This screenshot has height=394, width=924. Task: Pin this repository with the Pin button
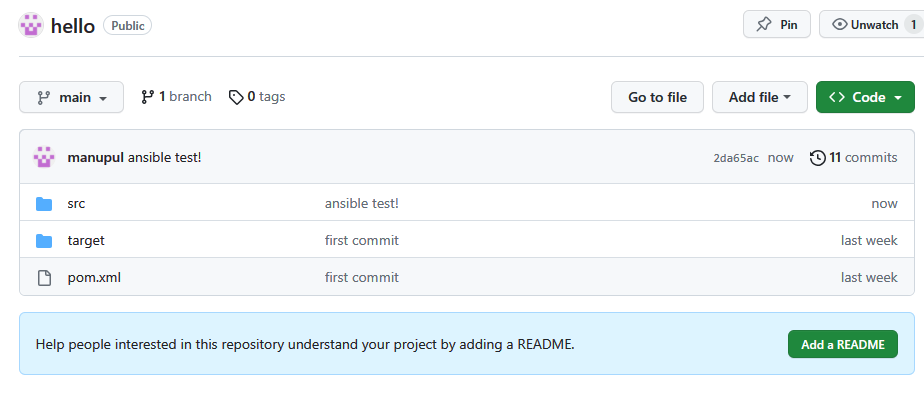point(777,24)
